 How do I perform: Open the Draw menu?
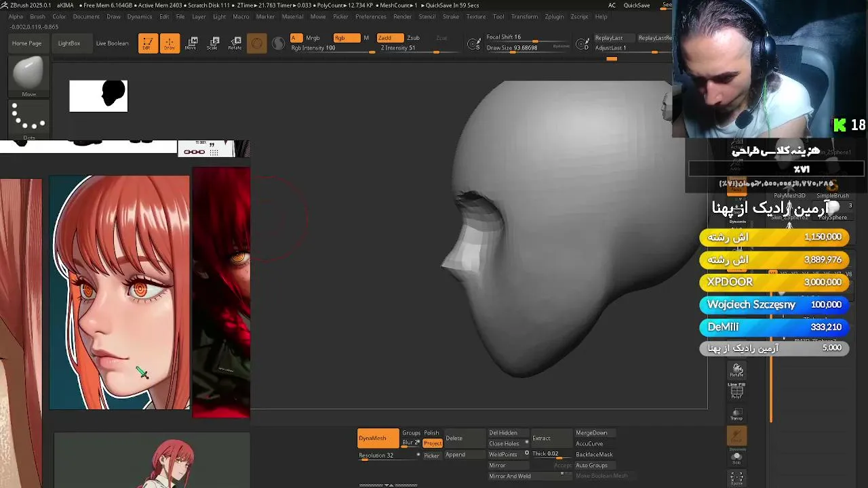click(x=113, y=16)
